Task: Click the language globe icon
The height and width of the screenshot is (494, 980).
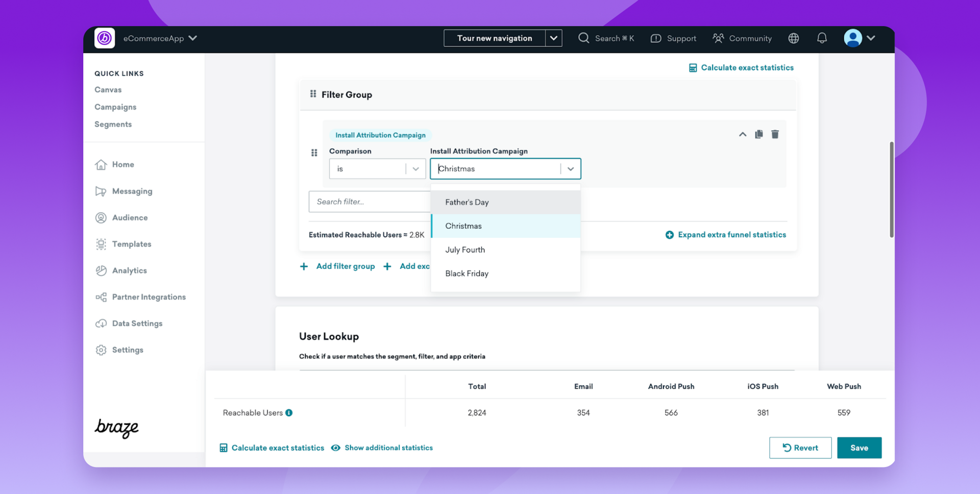Action: 793,38
